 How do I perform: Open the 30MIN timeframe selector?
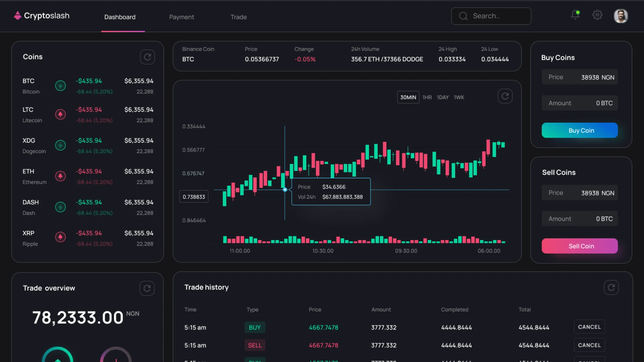tap(408, 97)
